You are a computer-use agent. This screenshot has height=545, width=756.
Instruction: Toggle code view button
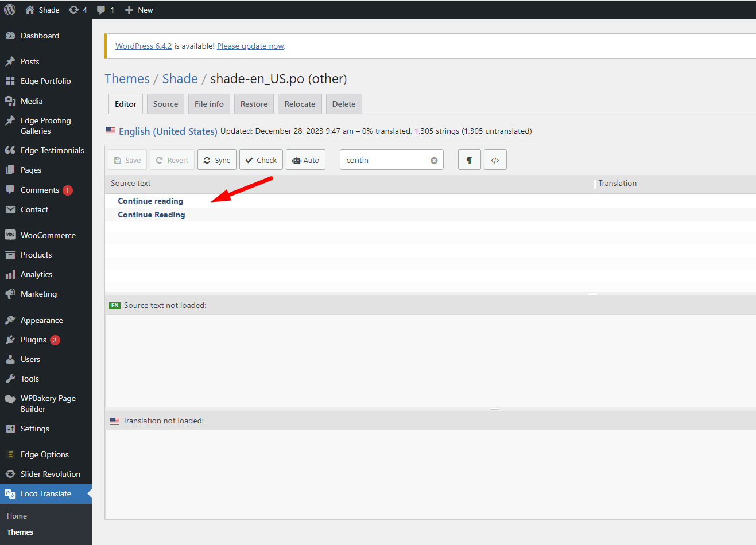pyautogui.click(x=495, y=160)
